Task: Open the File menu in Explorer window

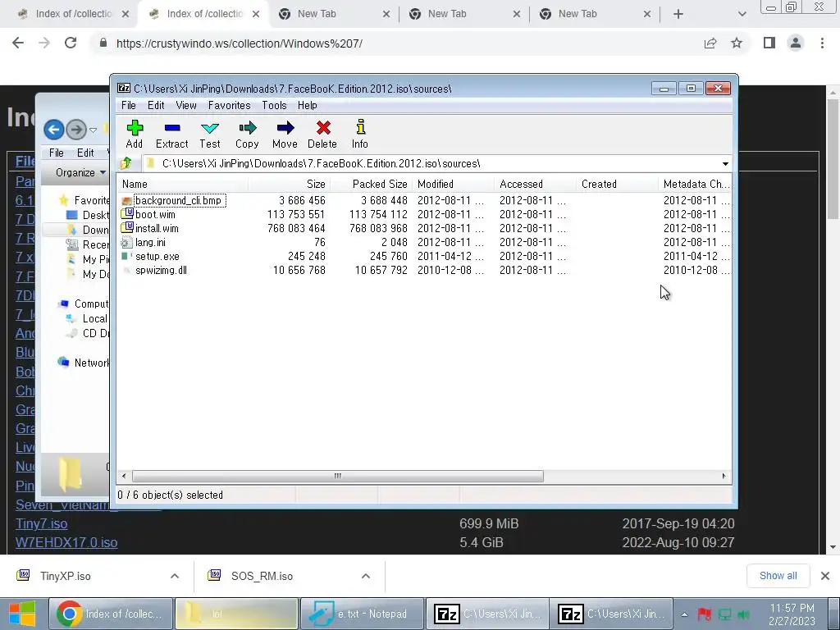Action: (x=57, y=153)
